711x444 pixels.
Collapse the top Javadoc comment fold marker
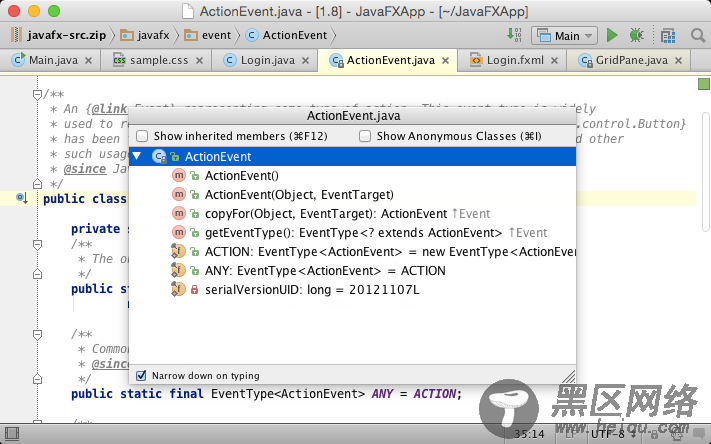37,94
